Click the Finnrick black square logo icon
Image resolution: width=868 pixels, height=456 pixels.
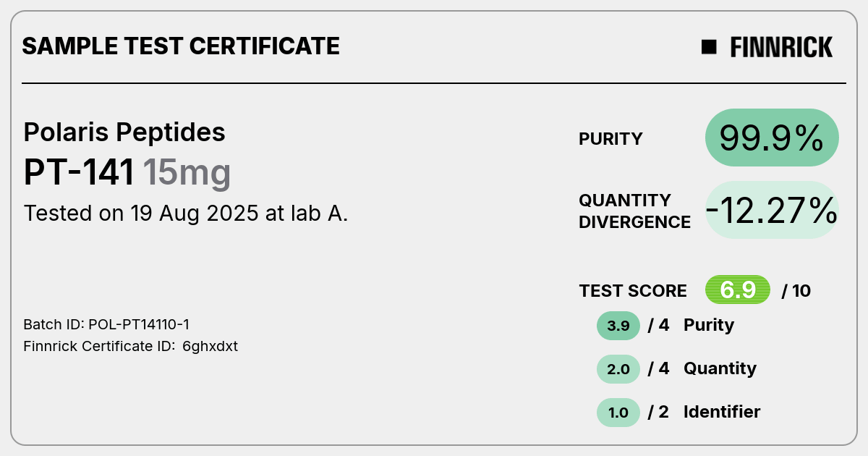tap(709, 47)
